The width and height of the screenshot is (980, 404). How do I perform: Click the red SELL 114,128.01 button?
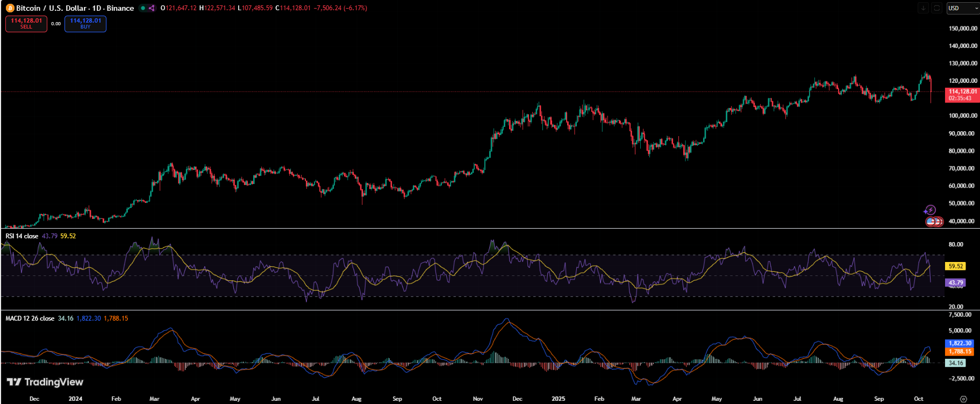(26, 24)
